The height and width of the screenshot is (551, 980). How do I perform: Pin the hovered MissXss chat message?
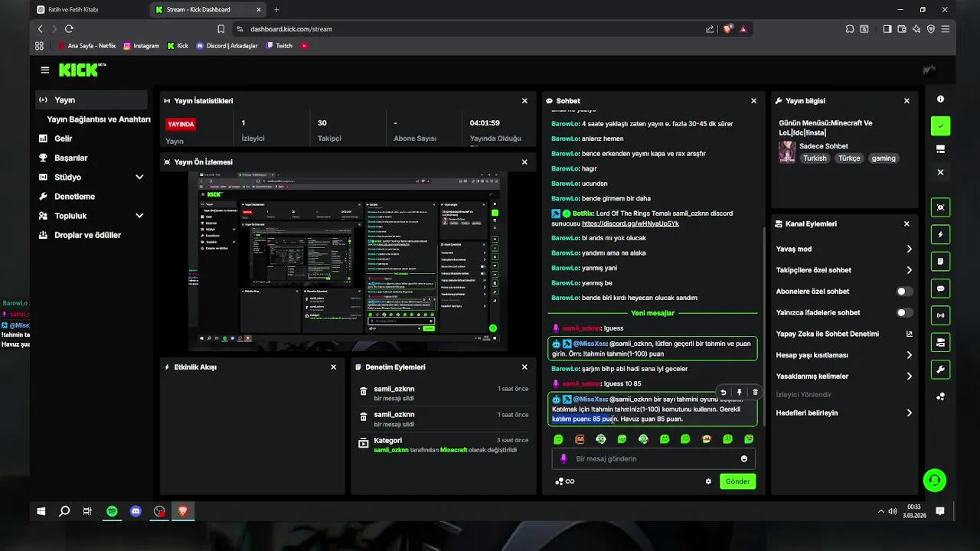pos(739,393)
